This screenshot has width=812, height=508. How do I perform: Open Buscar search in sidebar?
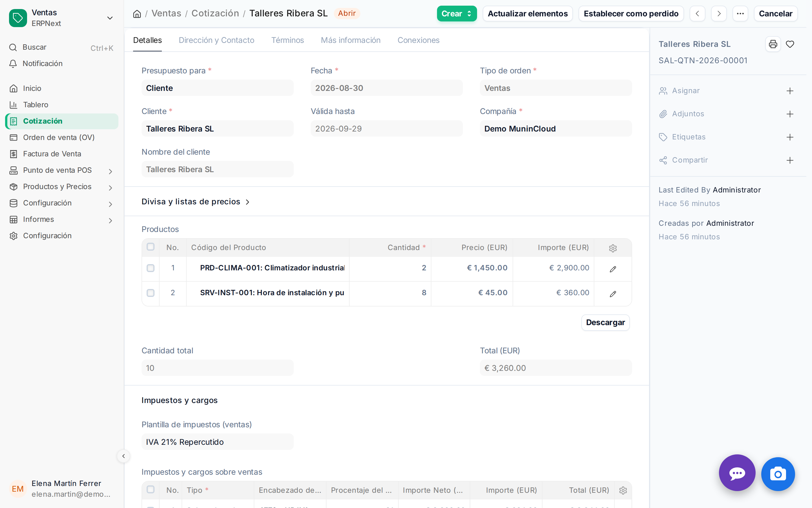click(62, 47)
